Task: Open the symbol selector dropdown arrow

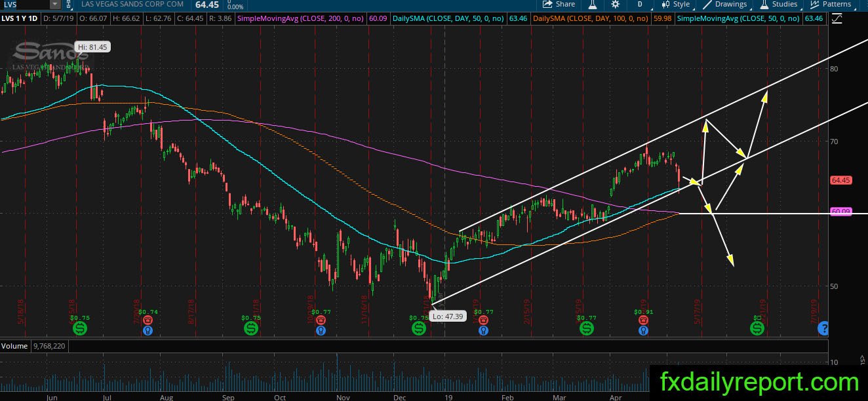Action: tap(54, 4)
